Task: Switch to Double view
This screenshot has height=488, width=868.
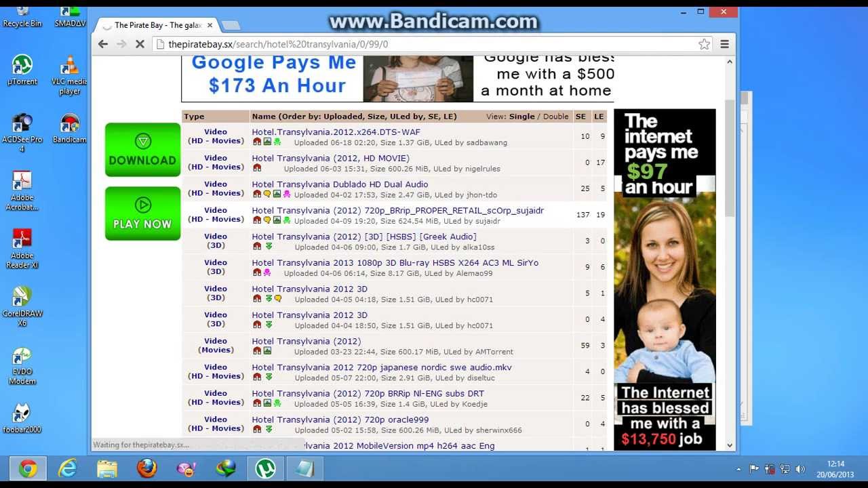Action: tap(555, 117)
